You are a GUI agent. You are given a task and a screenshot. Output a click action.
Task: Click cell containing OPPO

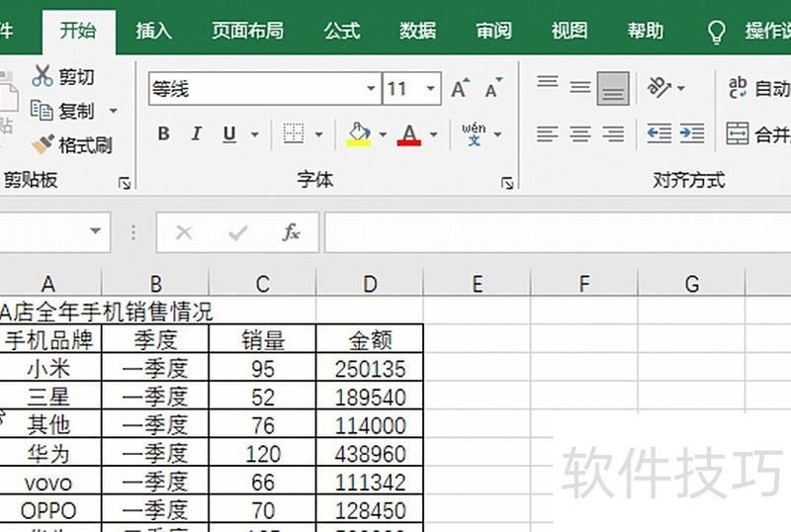click(x=48, y=510)
